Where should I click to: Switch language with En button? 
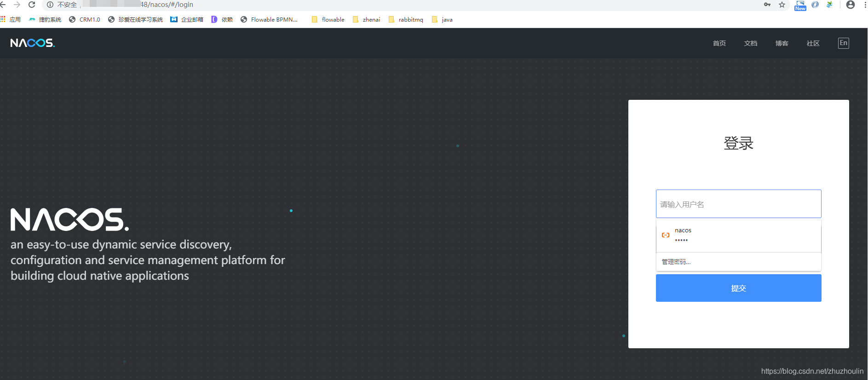pos(844,43)
